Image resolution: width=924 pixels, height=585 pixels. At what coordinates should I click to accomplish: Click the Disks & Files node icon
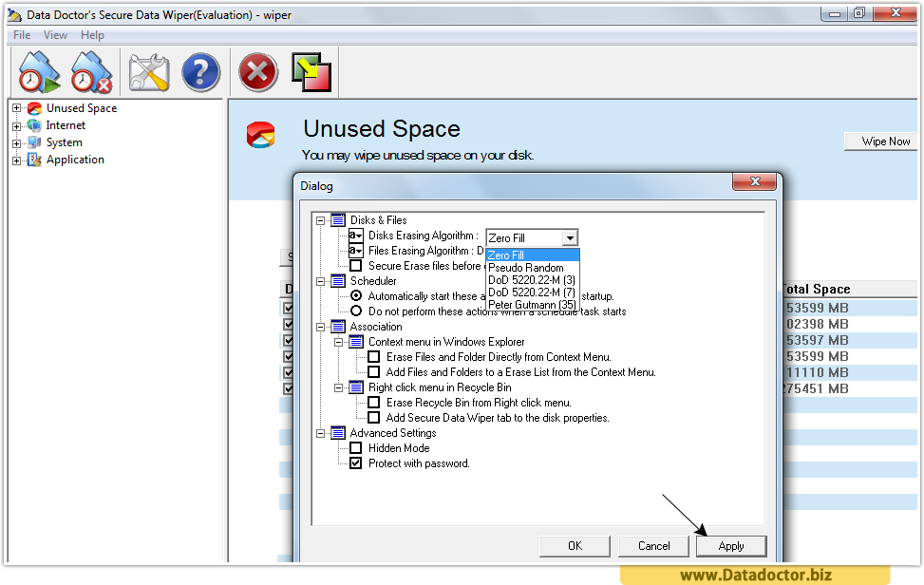click(338, 220)
